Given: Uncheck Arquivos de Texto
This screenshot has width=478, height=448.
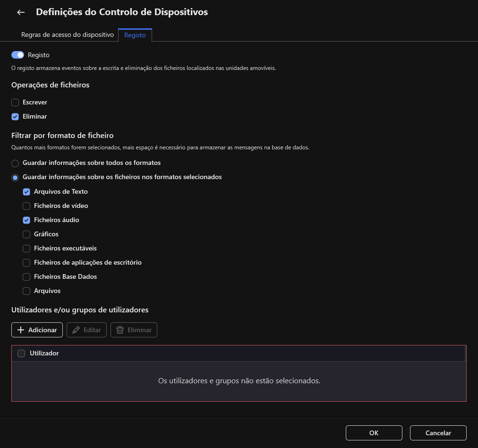Looking at the screenshot, I should pyautogui.click(x=26, y=191).
